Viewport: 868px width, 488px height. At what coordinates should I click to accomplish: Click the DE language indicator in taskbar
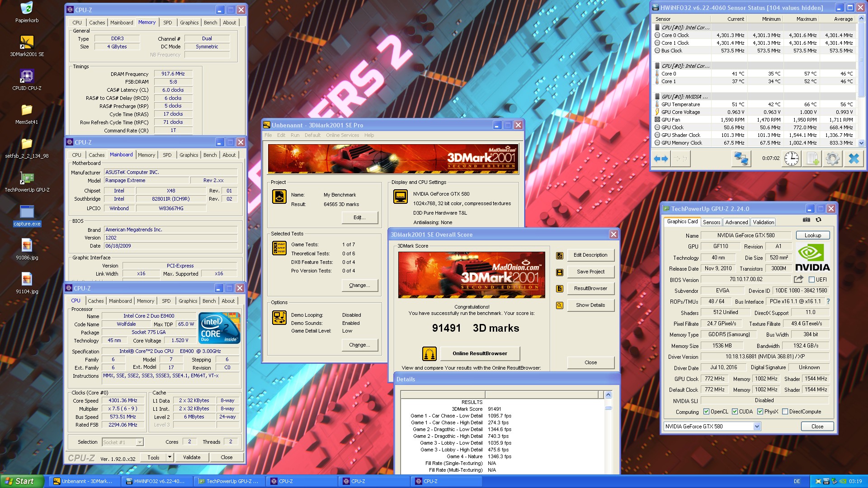pos(797,481)
